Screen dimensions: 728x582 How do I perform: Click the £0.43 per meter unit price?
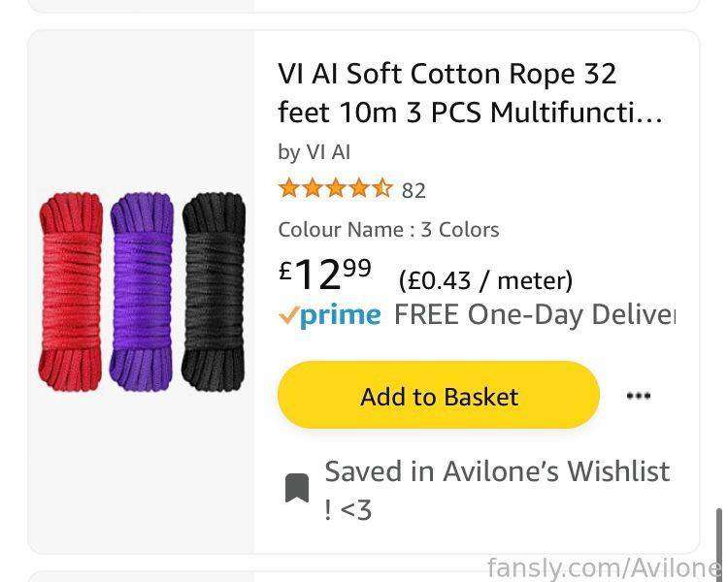pos(485,280)
